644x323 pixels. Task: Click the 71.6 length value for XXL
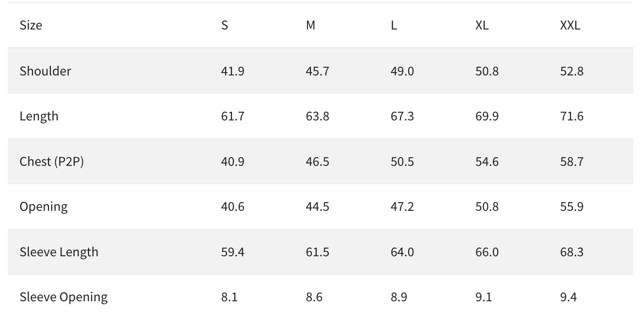pyautogui.click(x=572, y=117)
